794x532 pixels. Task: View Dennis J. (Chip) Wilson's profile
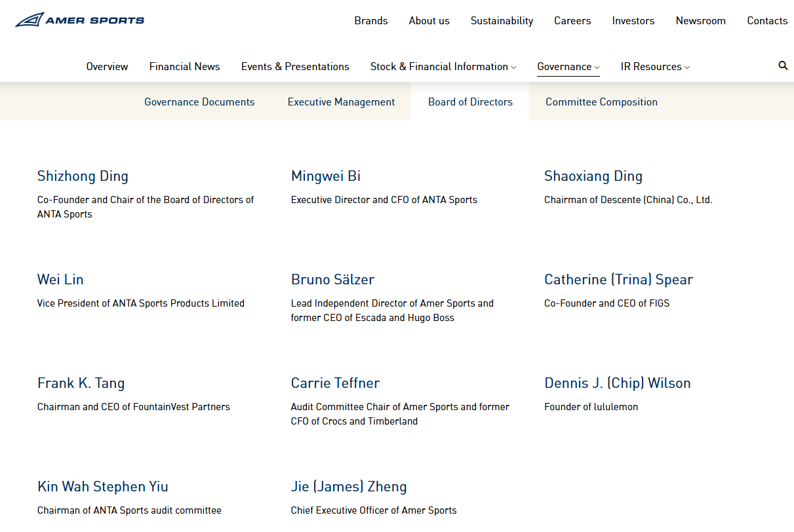(618, 383)
